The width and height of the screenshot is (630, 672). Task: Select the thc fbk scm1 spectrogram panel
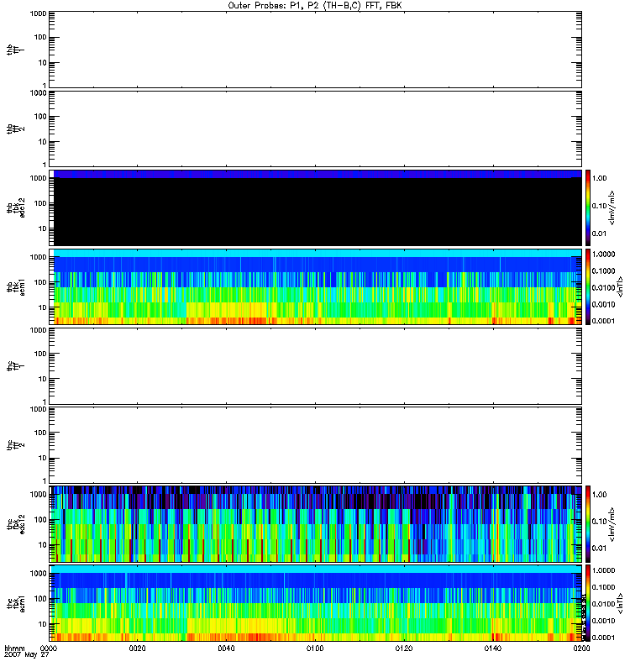pyautogui.click(x=315, y=602)
